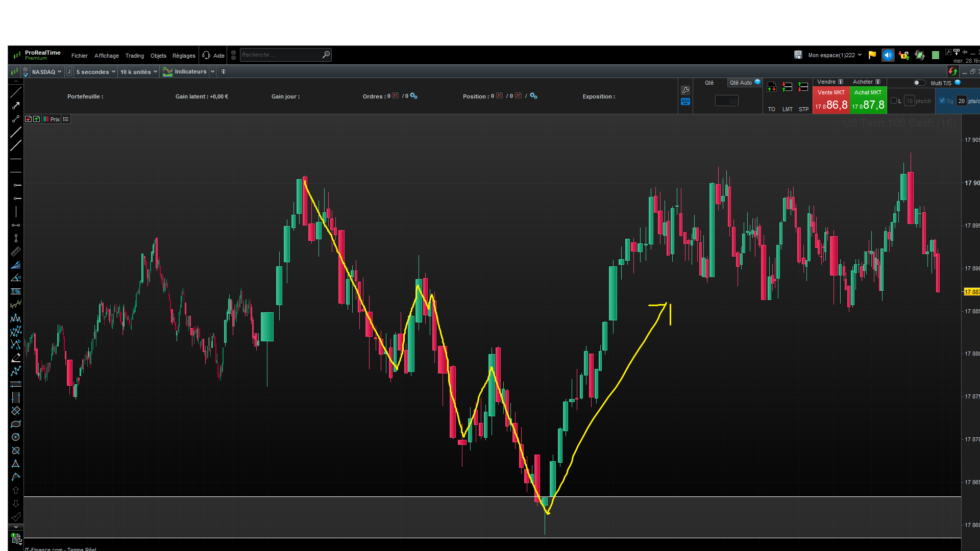Select the STP stop order icon
Viewport: 980px width, 551px height.
[x=803, y=88]
